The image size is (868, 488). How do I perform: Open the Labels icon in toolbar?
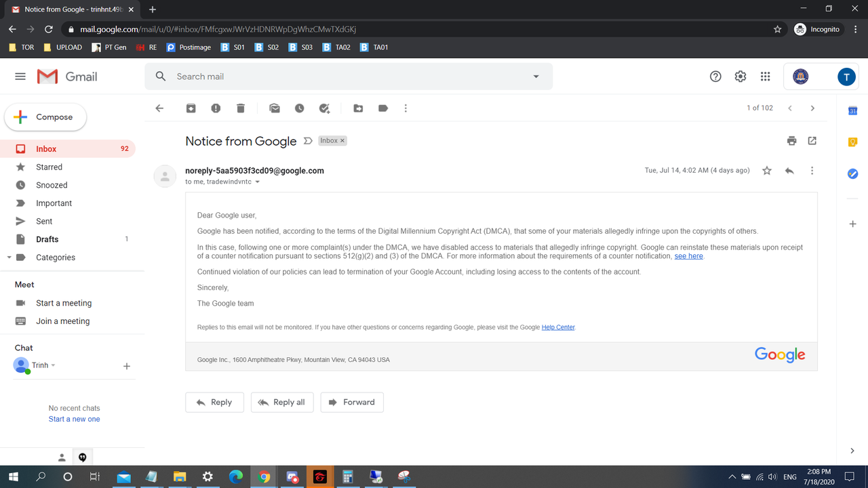pyautogui.click(x=383, y=108)
